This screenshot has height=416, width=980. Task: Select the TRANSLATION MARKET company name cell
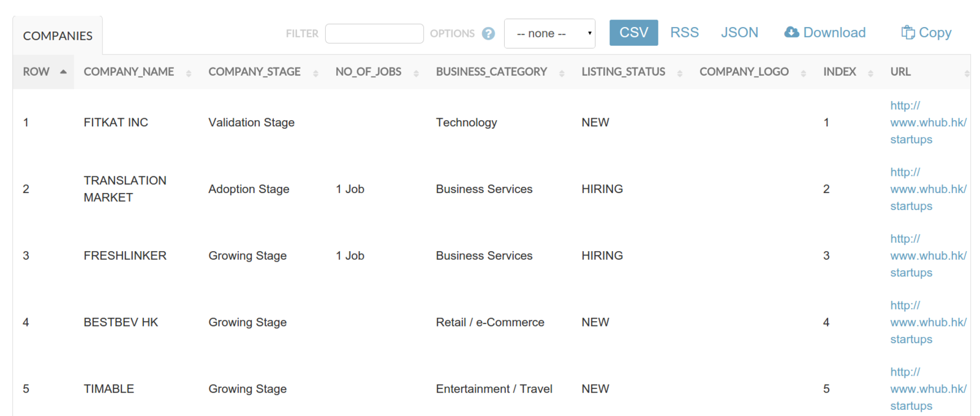(125, 189)
